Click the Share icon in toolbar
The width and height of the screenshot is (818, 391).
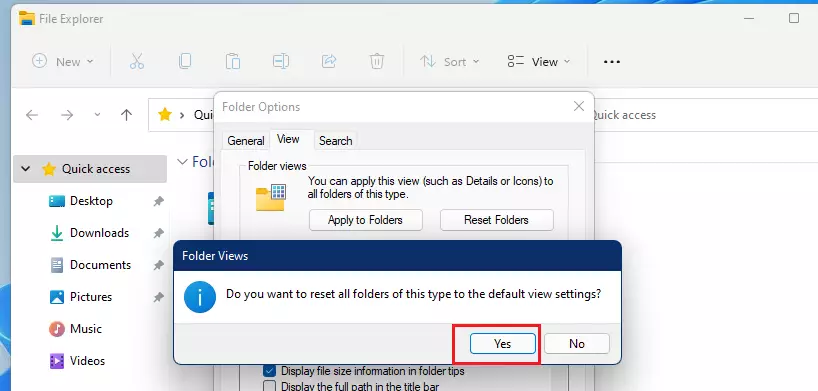point(329,62)
